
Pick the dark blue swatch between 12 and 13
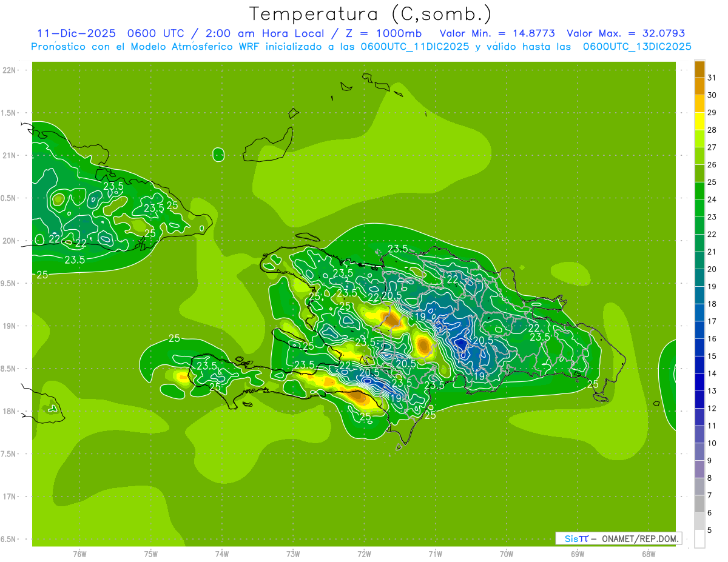click(x=699, y=400)
